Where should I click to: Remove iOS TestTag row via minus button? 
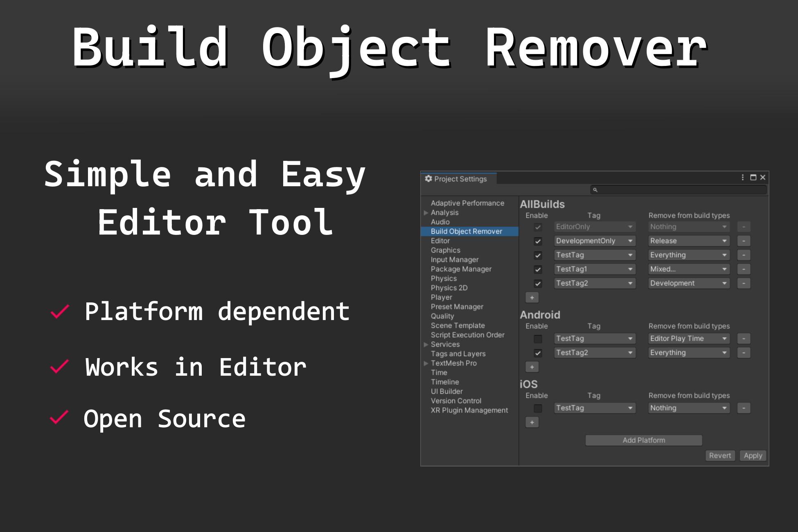(x=744, y=408)
